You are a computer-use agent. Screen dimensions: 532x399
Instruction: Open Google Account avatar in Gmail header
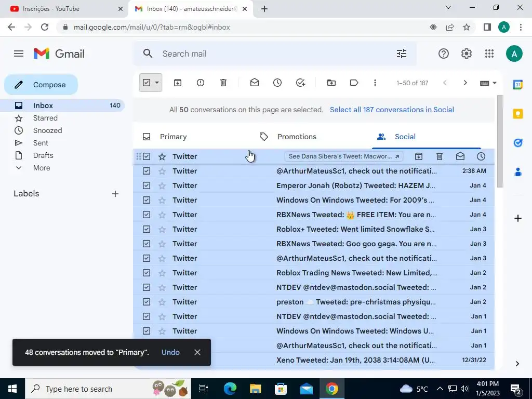[514, 54]
